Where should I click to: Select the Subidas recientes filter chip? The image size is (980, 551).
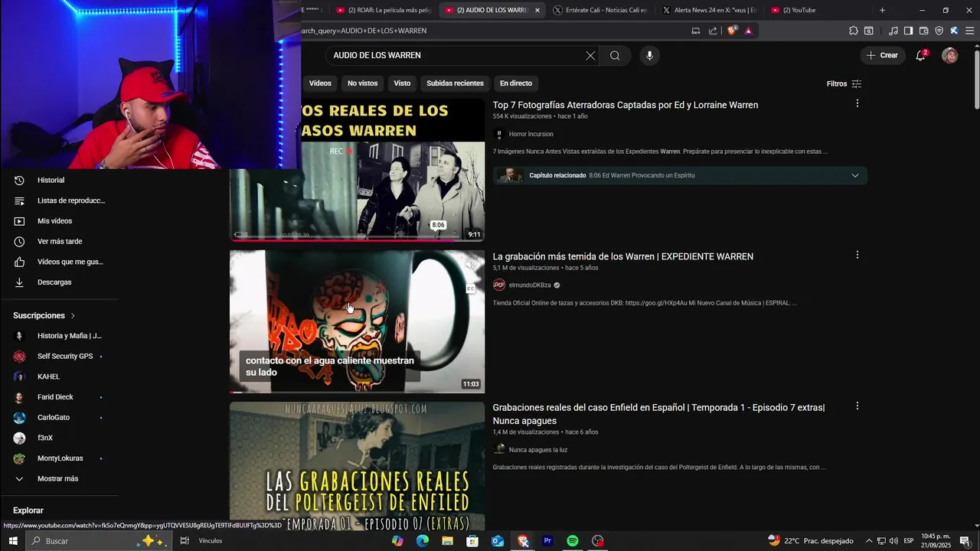pos(455,83)
